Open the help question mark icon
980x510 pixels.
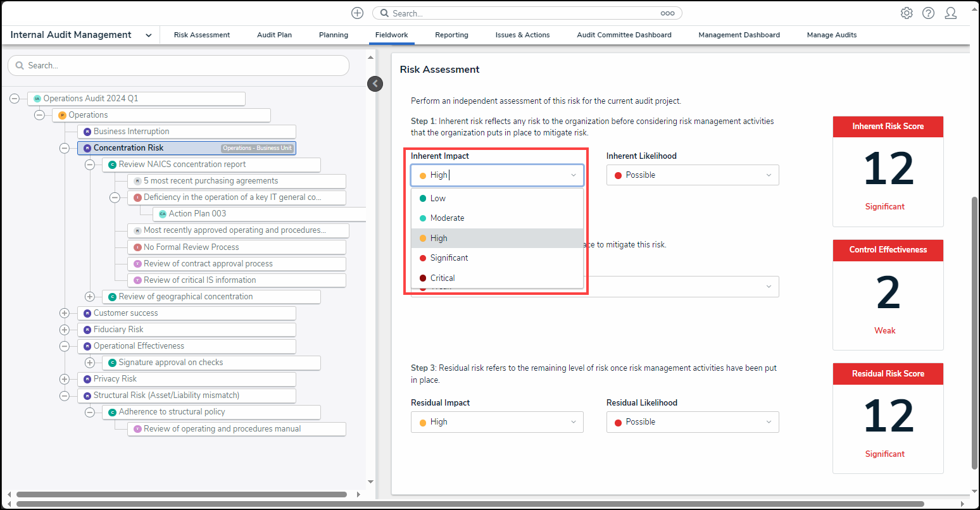(x=928, y=13)
